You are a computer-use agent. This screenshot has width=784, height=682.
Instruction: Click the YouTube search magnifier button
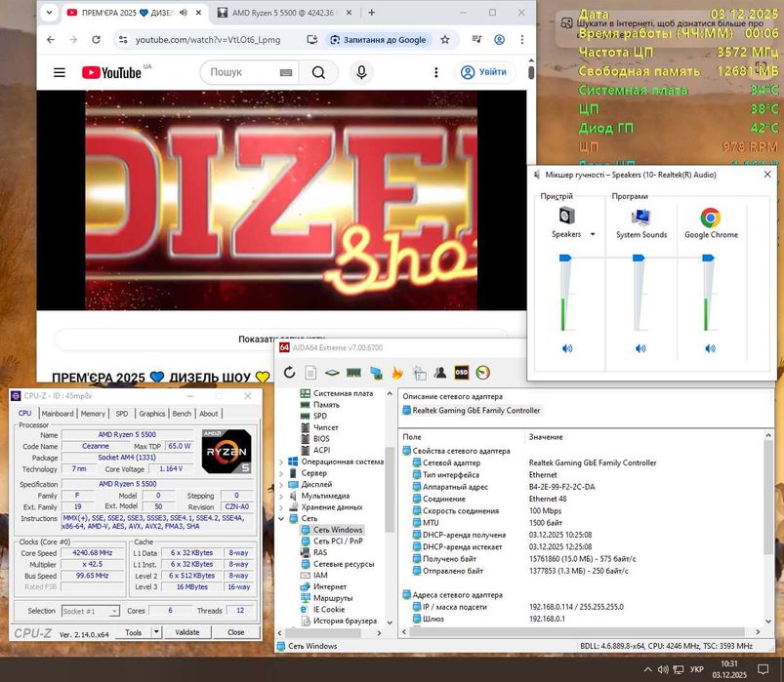point(318,72)
